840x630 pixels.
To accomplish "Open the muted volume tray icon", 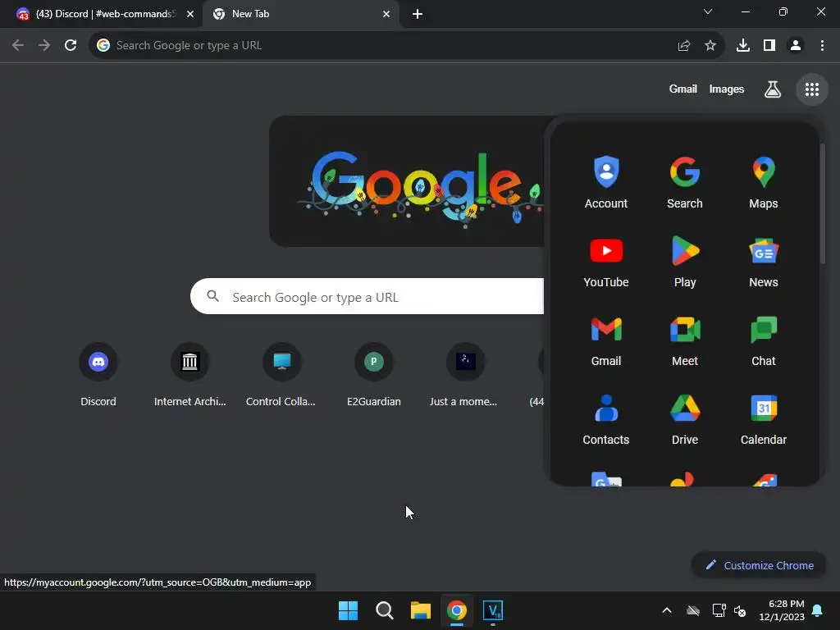I will pyautogui.click(x=741, y=610).
